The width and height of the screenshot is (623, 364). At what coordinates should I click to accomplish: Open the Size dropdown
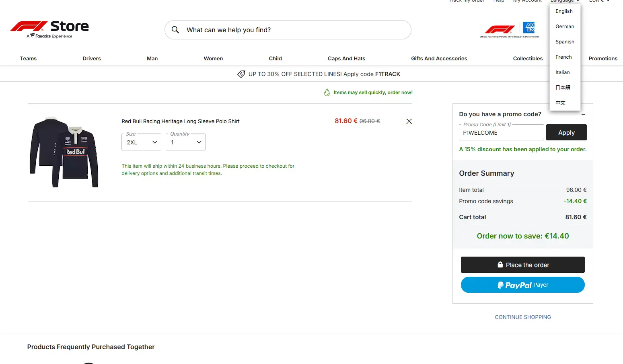(x=141, y=142)
